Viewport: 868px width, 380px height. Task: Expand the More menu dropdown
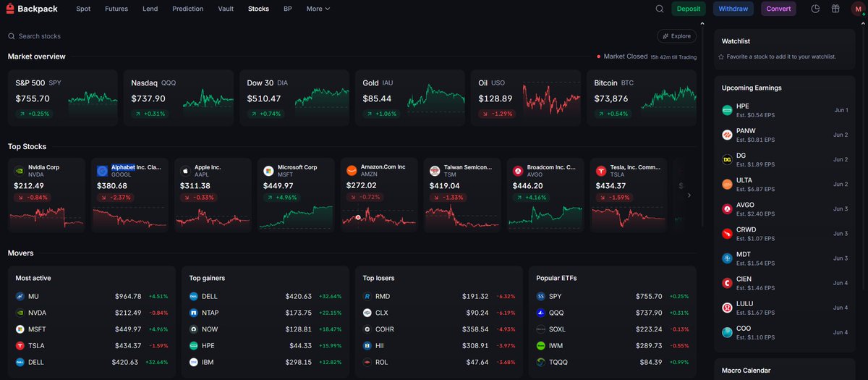tap(318, 9)
